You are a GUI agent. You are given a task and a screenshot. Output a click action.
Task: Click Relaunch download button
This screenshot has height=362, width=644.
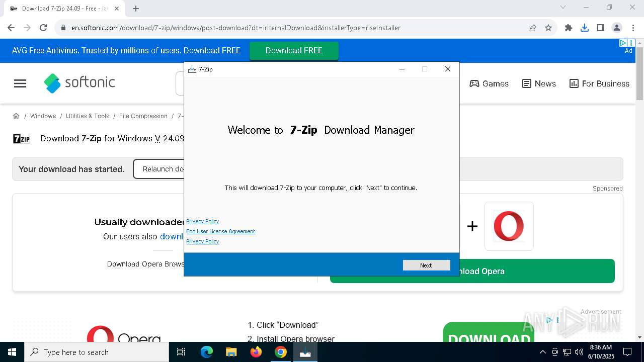pos(159,169)
